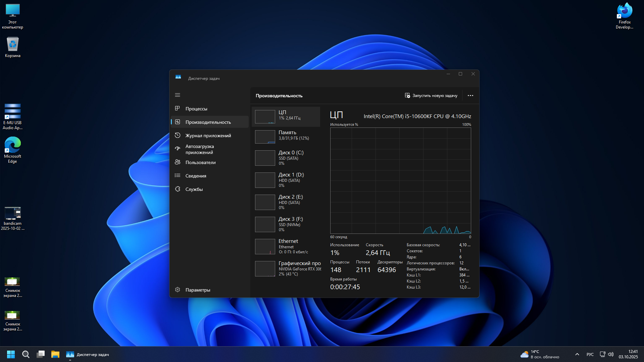The width and height of the screenshot is (644, 362).
Task: Open the volume control in system tray
Action: [611, 354]
